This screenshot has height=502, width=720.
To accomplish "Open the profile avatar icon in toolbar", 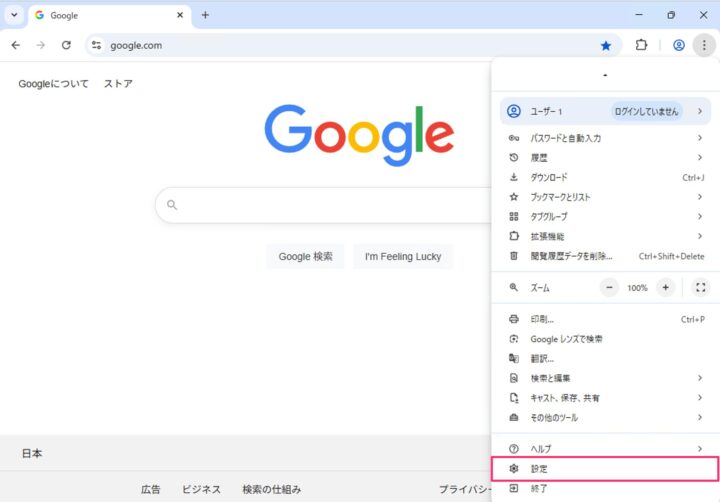I will [x=679, y=45].
